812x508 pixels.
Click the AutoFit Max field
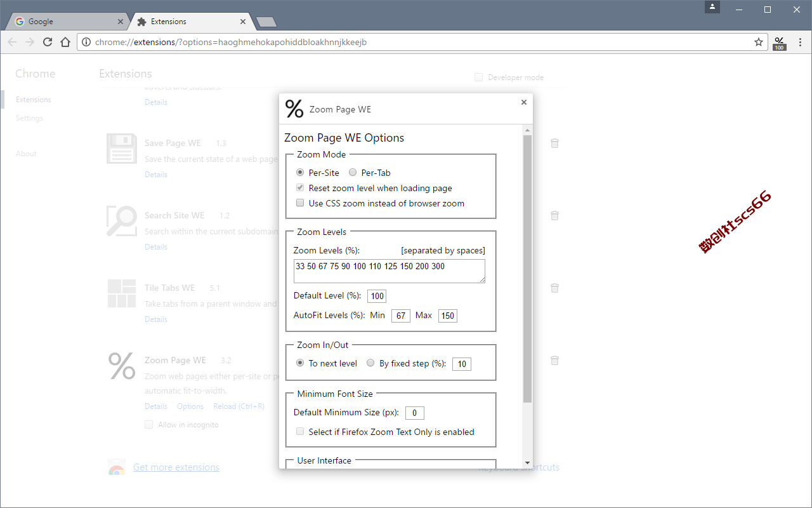point(448,316)
